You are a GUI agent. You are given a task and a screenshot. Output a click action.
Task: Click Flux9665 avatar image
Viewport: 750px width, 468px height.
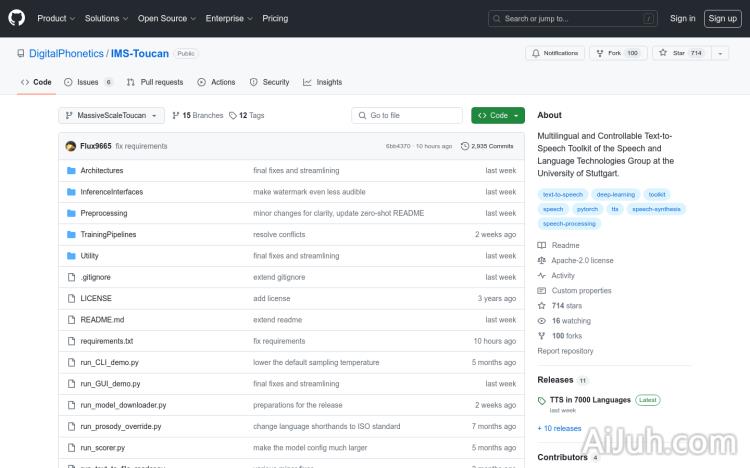(x=71, y=146)
